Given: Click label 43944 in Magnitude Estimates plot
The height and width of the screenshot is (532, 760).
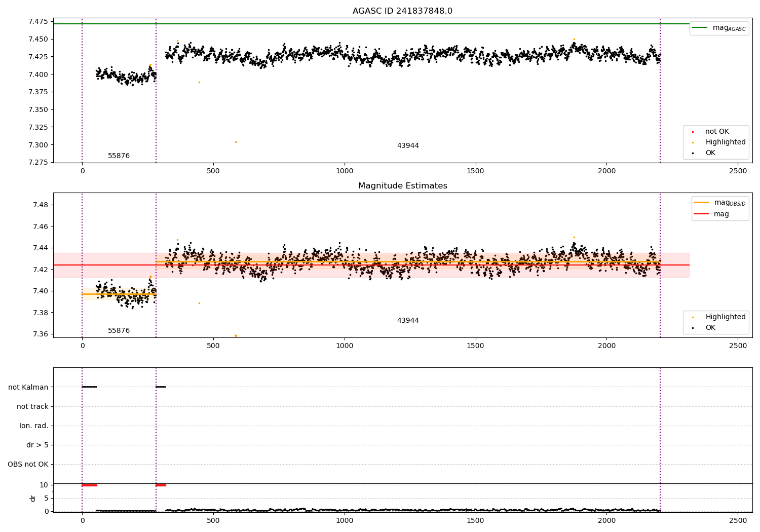Looking at the screenshot, I should [x=408, y=321].
